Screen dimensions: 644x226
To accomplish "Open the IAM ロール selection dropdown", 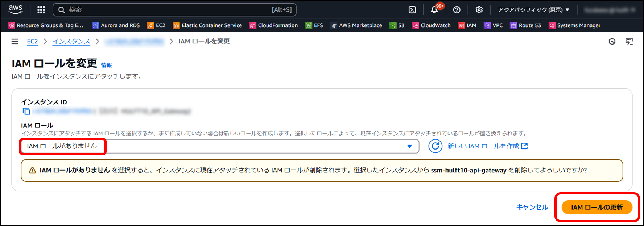I will point(220,146).
